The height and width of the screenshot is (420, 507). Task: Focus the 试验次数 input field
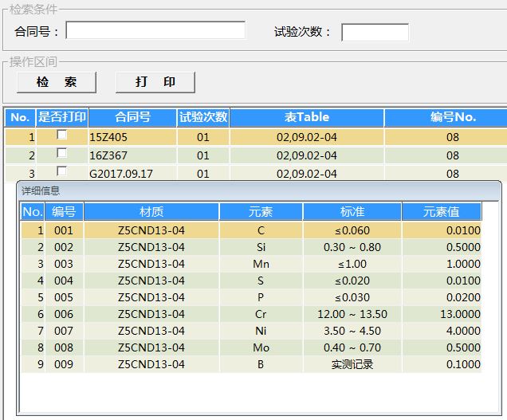(375, 32)
